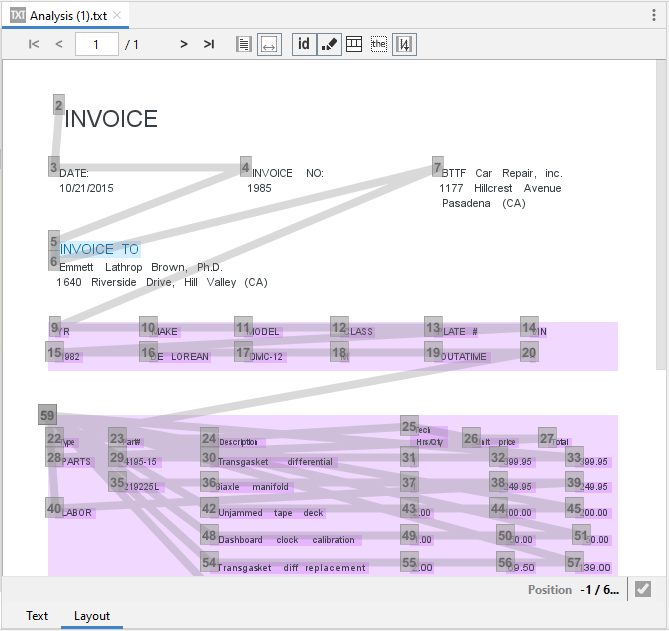Toggle the highlighter marker button
The image size is (669, 631).
click(329, 44)
